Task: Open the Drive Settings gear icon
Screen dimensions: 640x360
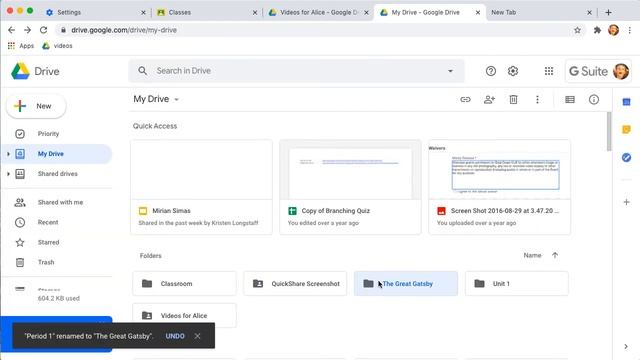Action: pos(513,71)
